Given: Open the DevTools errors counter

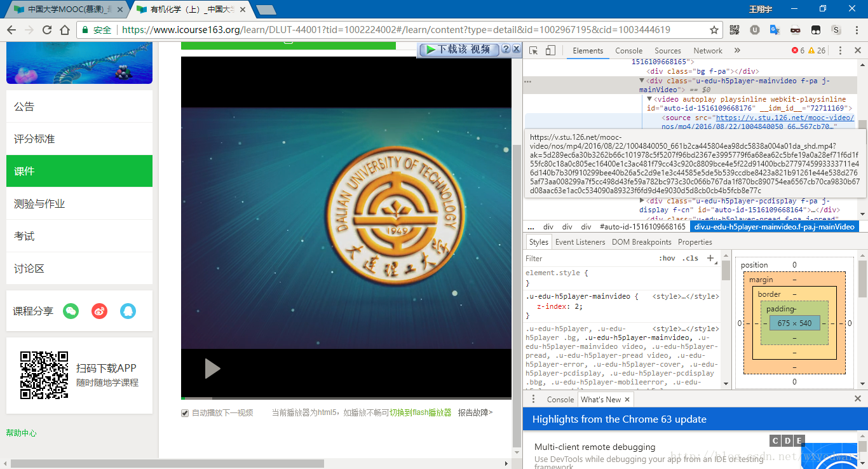Looking at the screenshot, I should pyautogui.click(x=797, y=51).
